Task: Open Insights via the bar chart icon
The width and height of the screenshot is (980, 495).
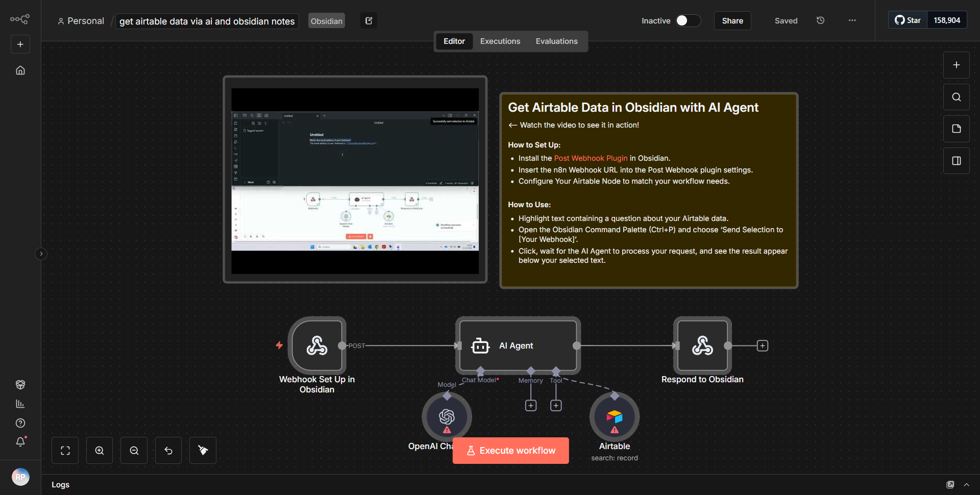Action: pyautogui.click(x=20, y=404)
